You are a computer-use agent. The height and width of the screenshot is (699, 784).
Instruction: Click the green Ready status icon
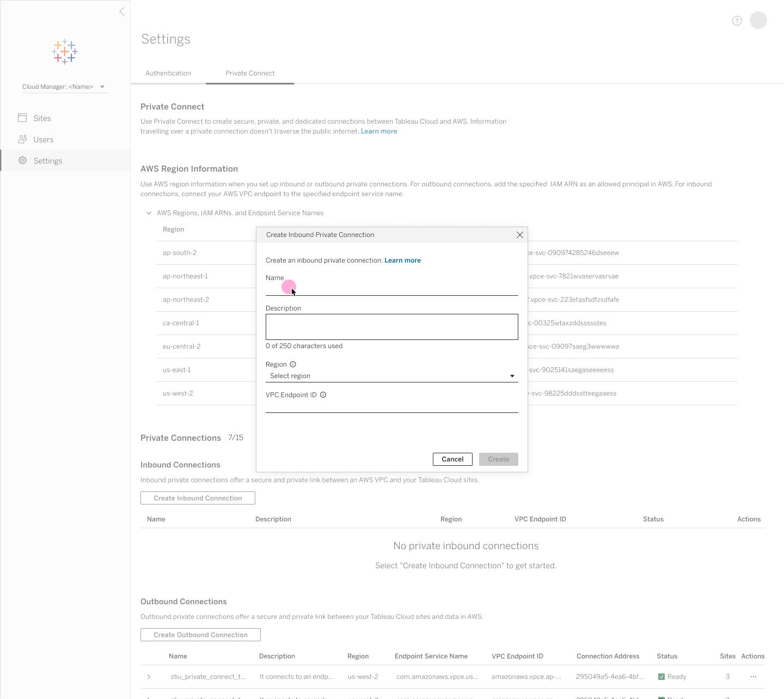661,677
